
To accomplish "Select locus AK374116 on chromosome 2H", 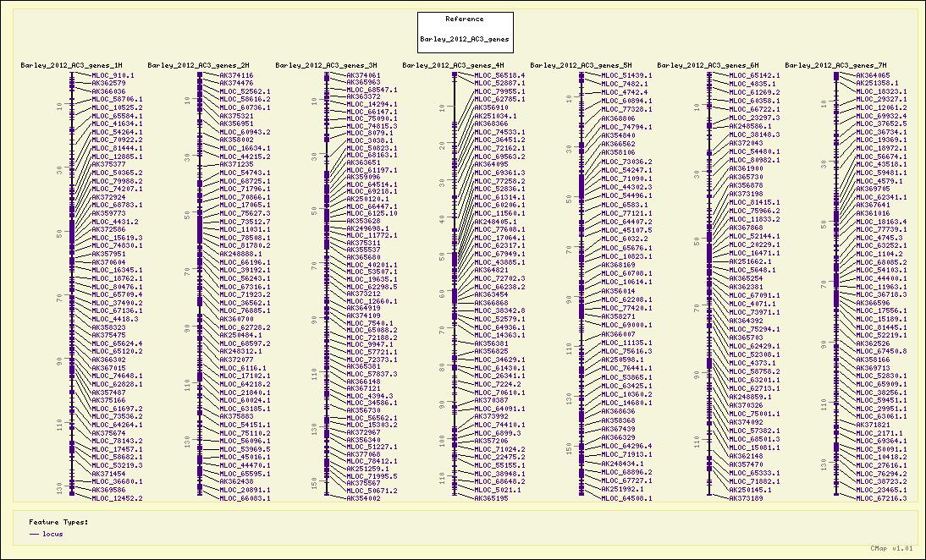I will pyautogui.click(x=236, y=75).
